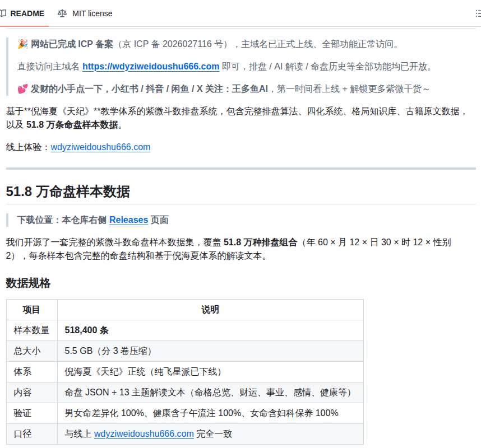Open the bold https://wdyziweidoushu666.com link
Image resolution: width=481 pixels, height=448 pixels.
(x=151, y=67)
